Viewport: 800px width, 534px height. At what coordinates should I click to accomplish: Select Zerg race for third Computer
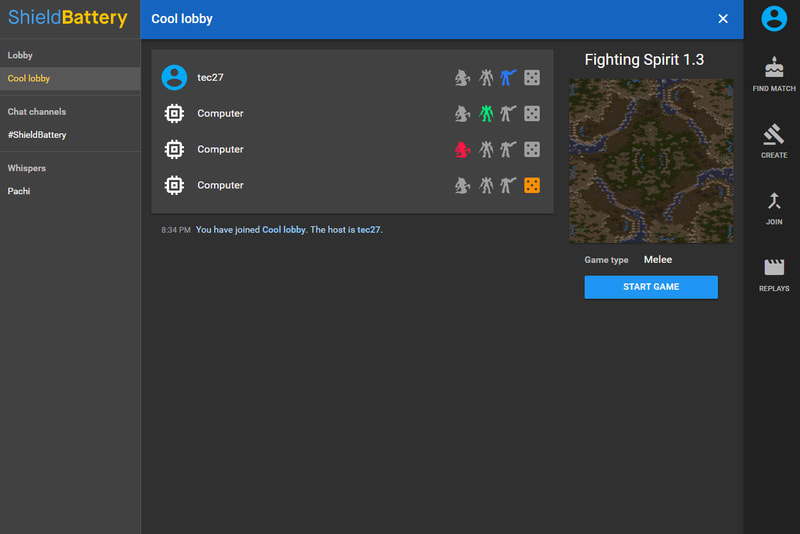[462, 185]
